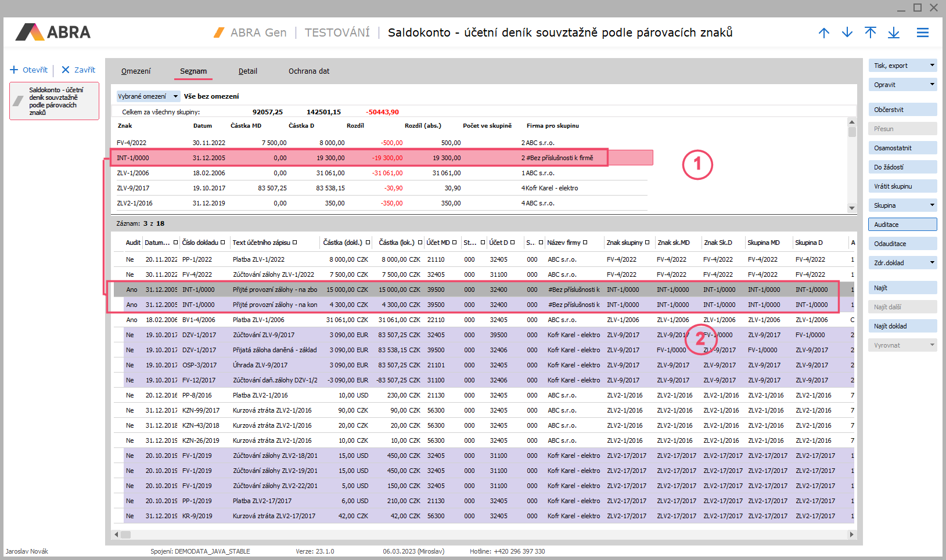The image size is (946, 560).
Task: Go to the previous record with the up arrow
Action: [x=823, y=32]
